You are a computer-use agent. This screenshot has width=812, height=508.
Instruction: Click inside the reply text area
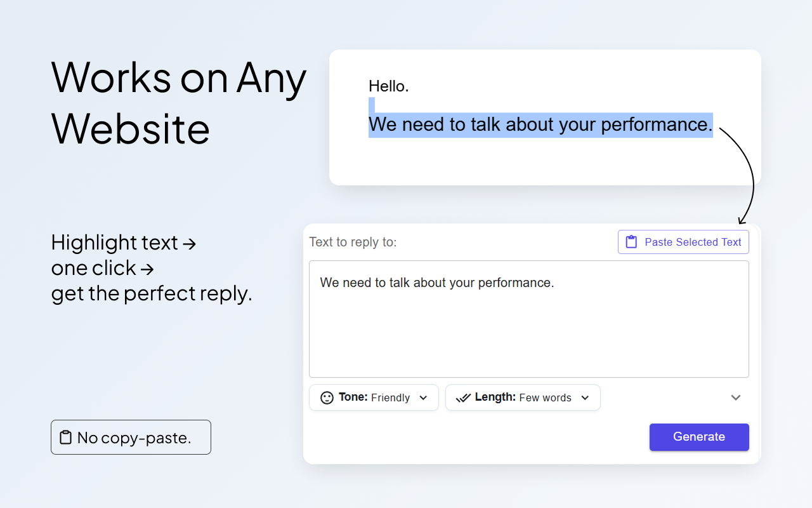tap(528, 317)
